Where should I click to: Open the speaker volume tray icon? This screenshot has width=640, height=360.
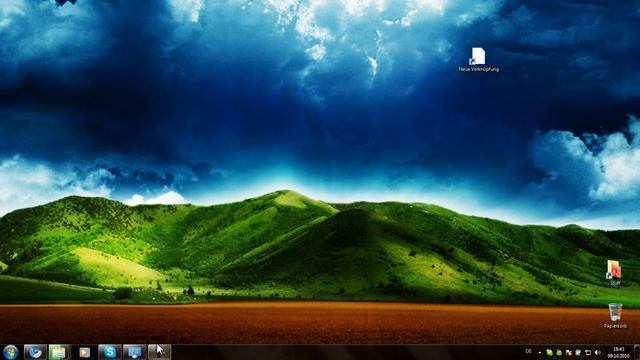click(x=598, y=352)
